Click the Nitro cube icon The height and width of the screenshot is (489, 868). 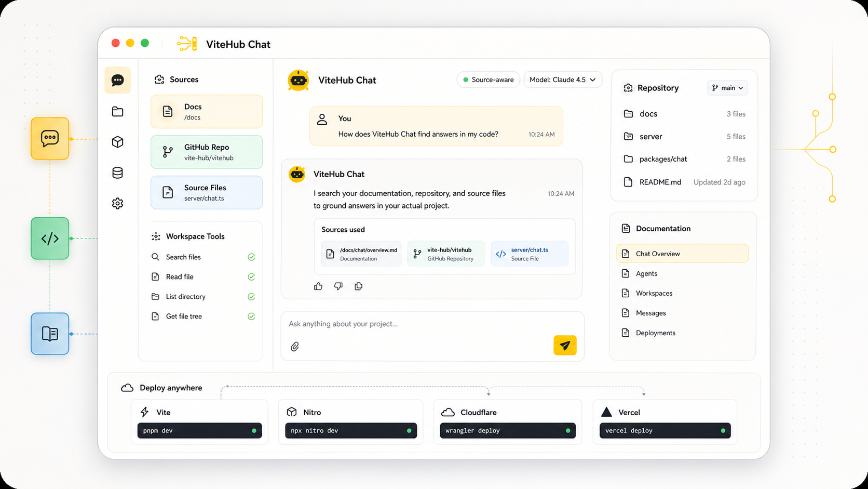coord(292,412)
